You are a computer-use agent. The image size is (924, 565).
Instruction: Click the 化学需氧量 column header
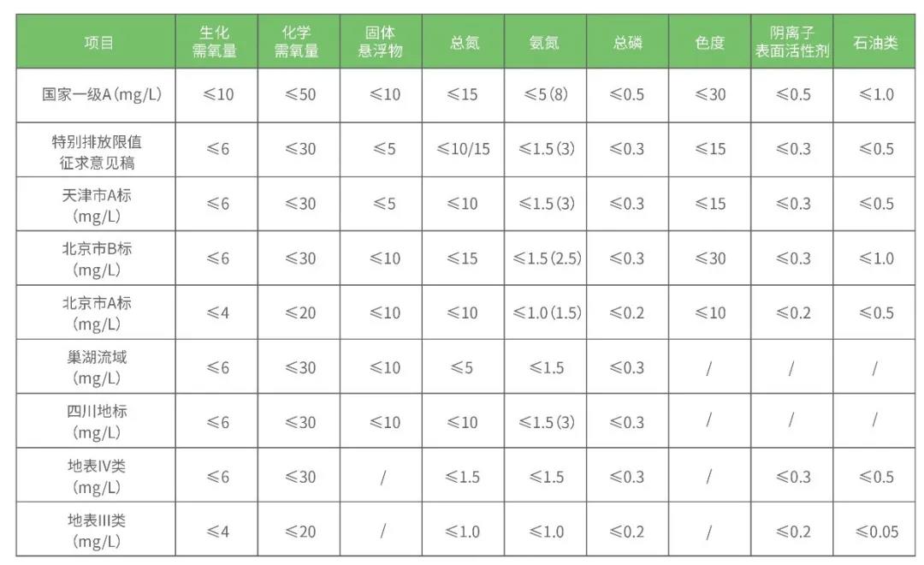296,42
